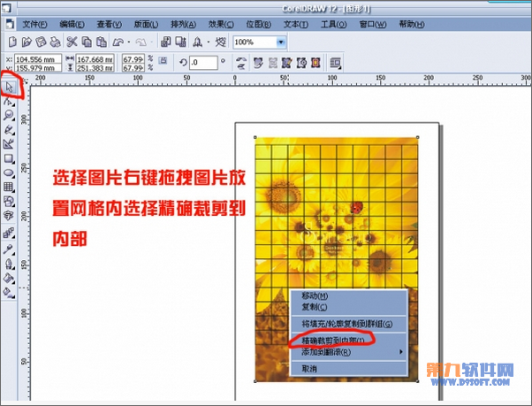Select the Pick tool in the toolbox
Image resolution: width=532 pixels, height=406 pixels.
click(x=9, y=88)
